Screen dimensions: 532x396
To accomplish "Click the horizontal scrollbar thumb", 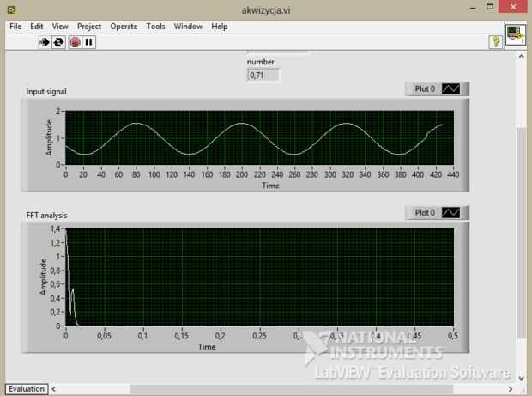I will click(x=292, y=389).
